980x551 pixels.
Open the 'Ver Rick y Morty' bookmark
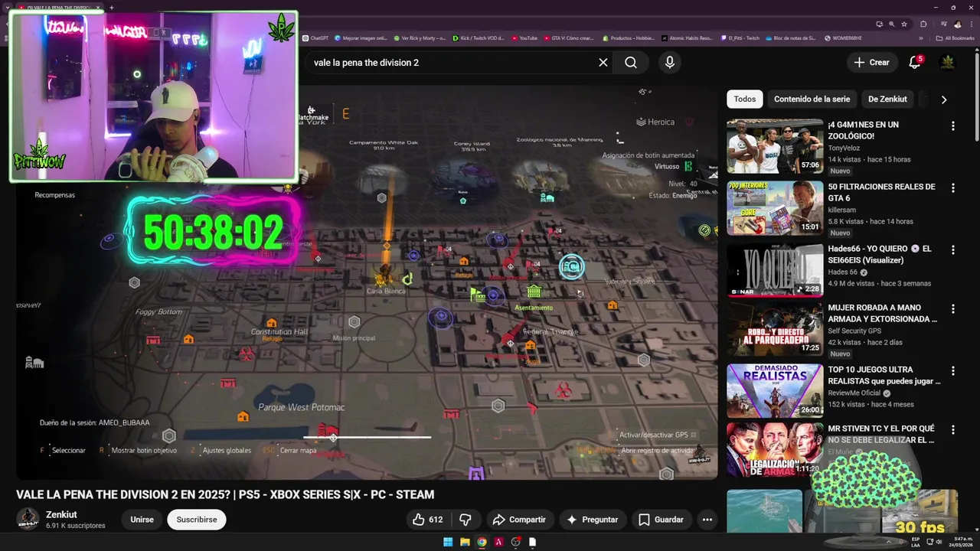coord(419,37)
